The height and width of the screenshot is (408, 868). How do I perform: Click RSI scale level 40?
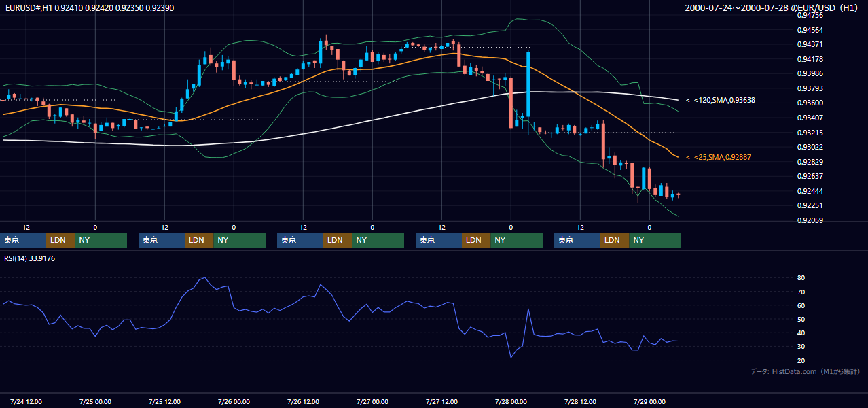pyautogui.click(x=801, y=333)
